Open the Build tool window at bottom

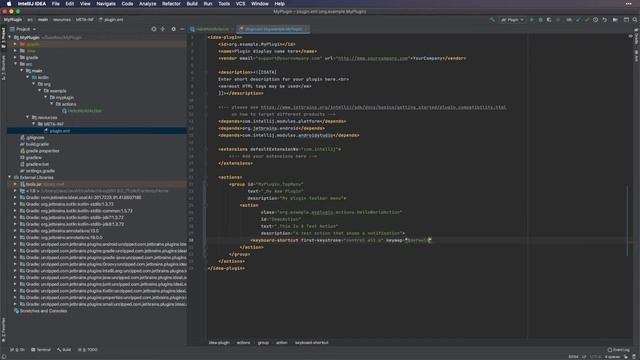[x=64, y=350]
